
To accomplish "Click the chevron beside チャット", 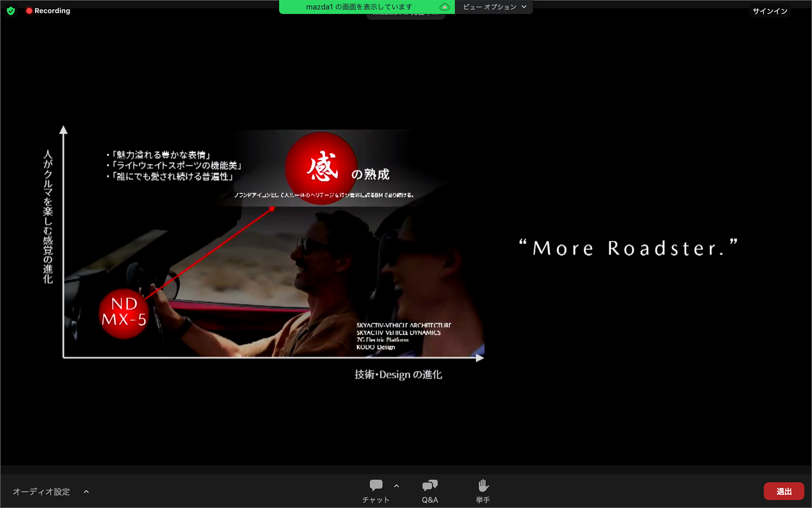I will [x=396, y=486].
